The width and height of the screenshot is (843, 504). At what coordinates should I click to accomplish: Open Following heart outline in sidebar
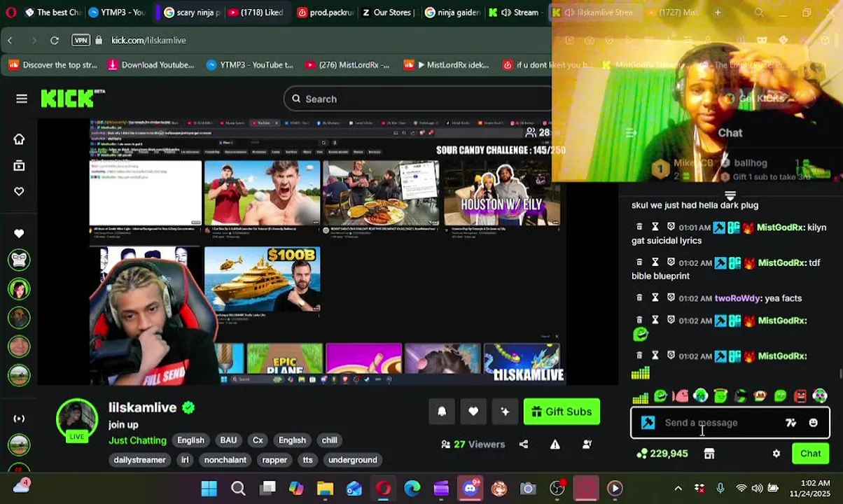click(x=19, y=192)
